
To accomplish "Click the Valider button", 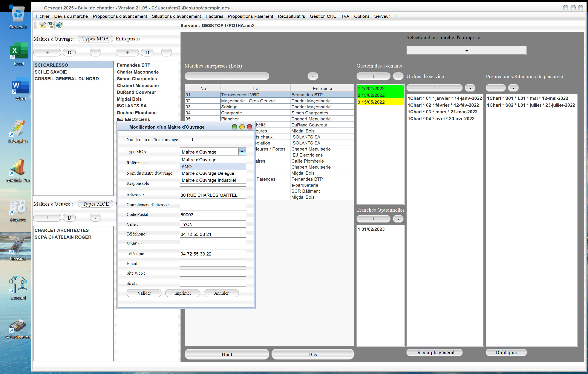I will (x=144, y=293).
